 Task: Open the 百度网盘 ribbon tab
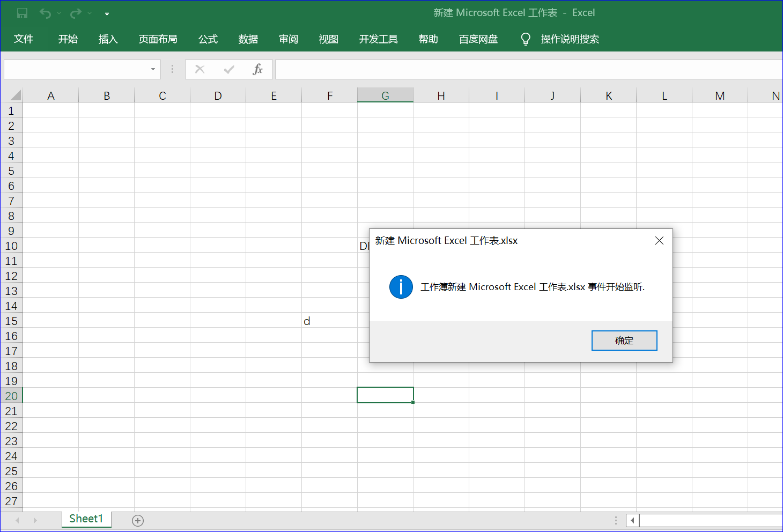click(478, 39)
